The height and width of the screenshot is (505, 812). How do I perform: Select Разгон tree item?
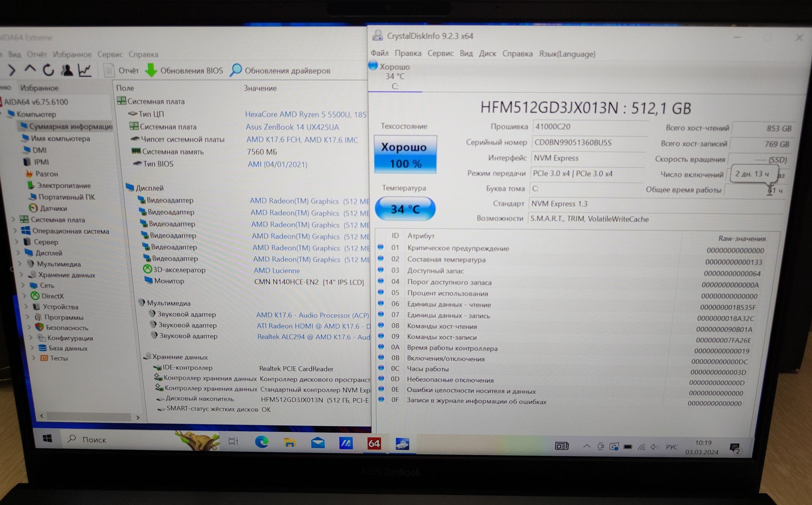(42, 174)
